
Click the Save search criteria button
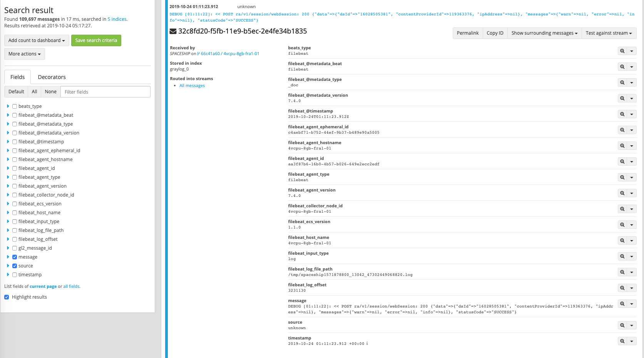pos(96,40)
